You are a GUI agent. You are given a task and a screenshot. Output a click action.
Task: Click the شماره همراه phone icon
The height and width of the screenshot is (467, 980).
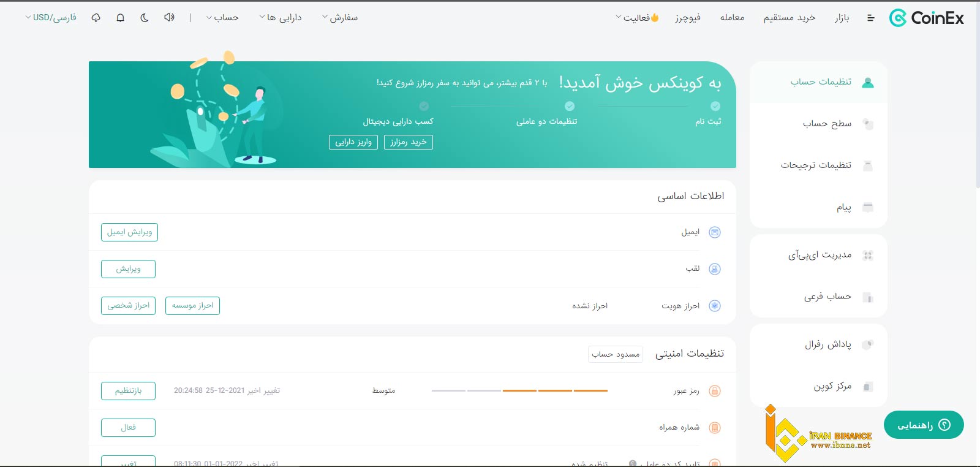pyautogui.click(x=715, y=428)
